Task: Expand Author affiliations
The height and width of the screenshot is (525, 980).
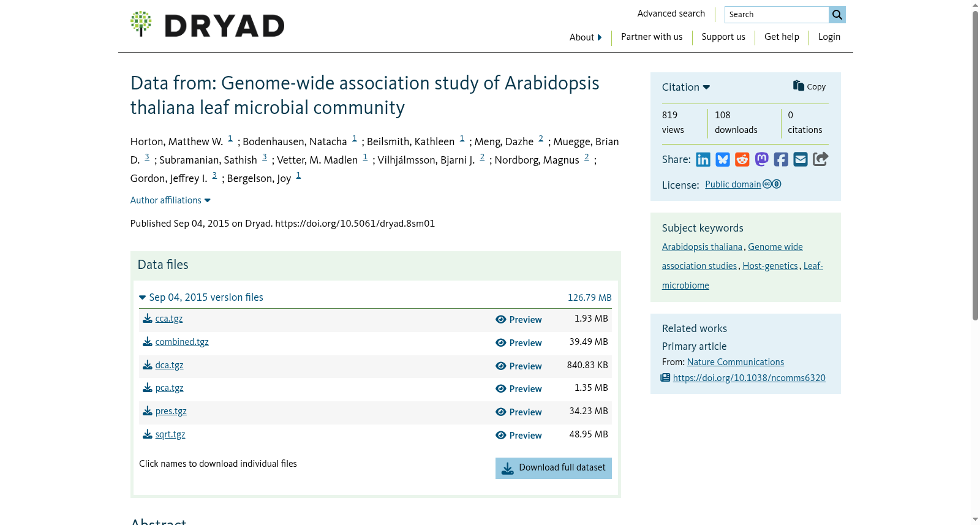Action: click(170, 200)
